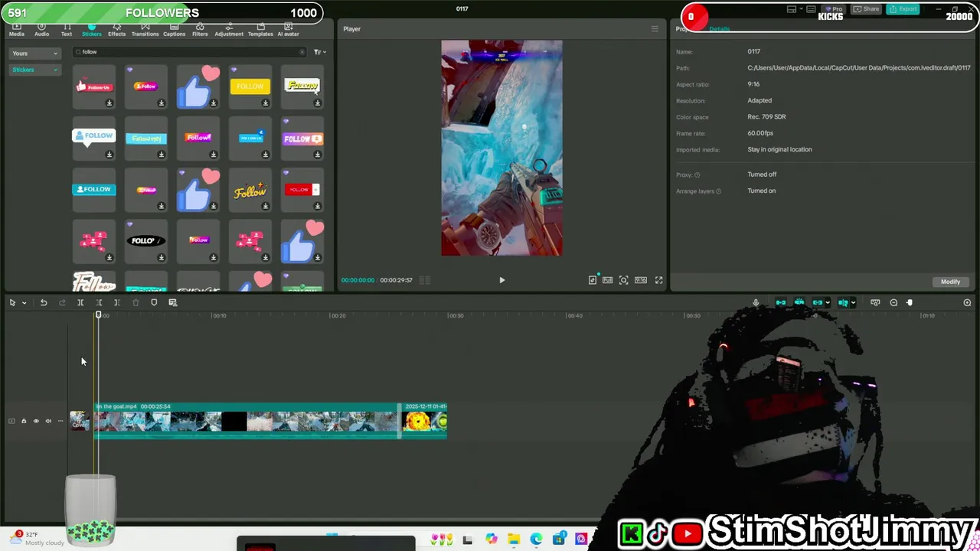Enter fullscreen preview in the Player
Viewport: 980px width, 551px height.
coord(658,280)
